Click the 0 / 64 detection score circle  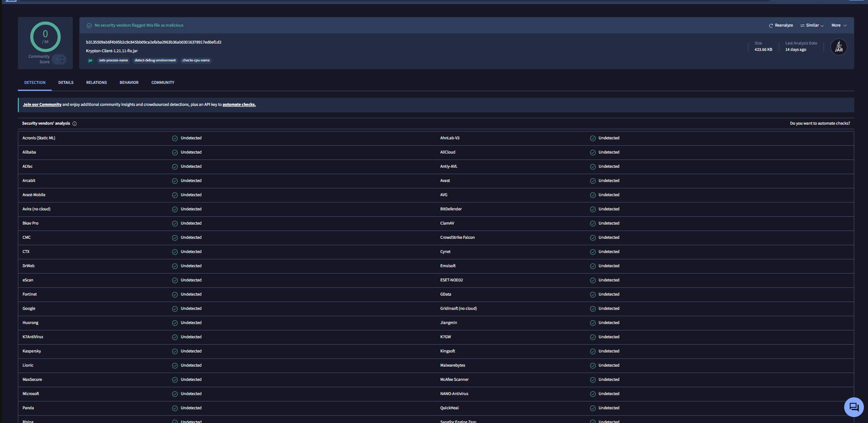(45, 37)
